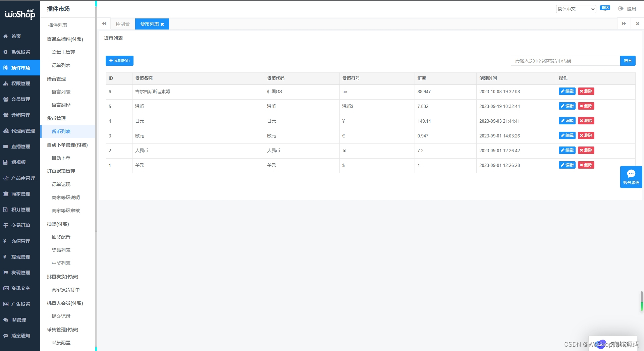
Task: Open 资讯文章 sidebar item
Action: tap(20, 288)
